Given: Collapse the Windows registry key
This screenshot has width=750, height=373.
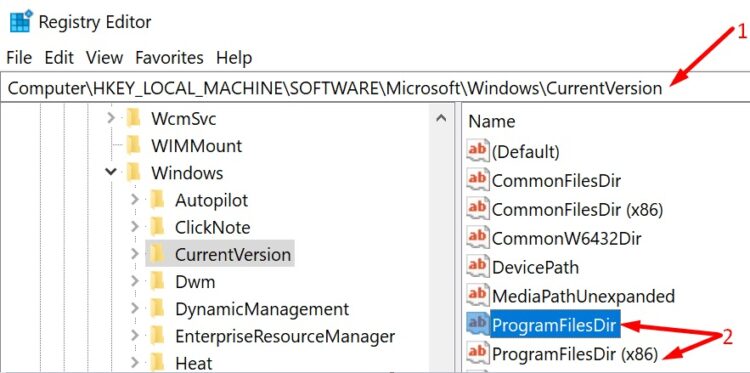Looking at the screenshot, I should click(111, 172).
